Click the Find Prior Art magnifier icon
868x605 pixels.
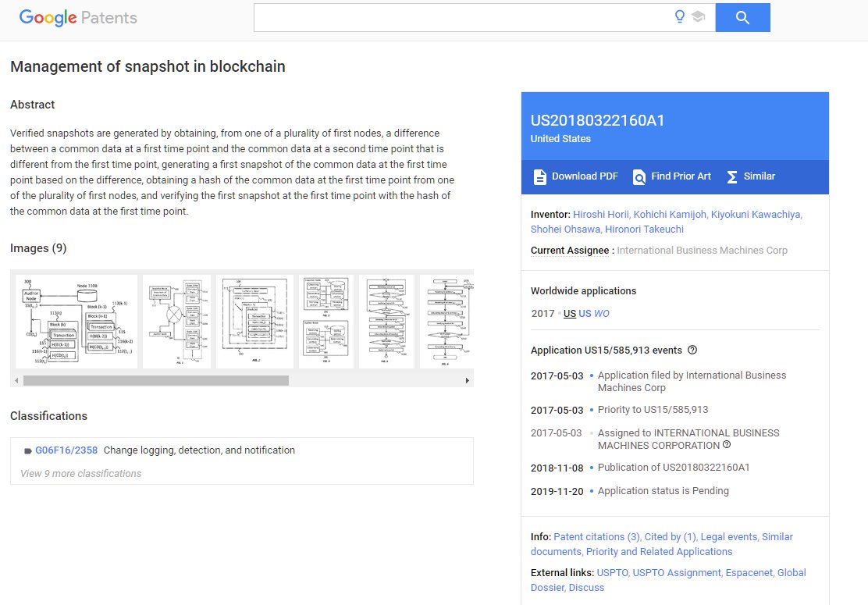tap(639, 177)
